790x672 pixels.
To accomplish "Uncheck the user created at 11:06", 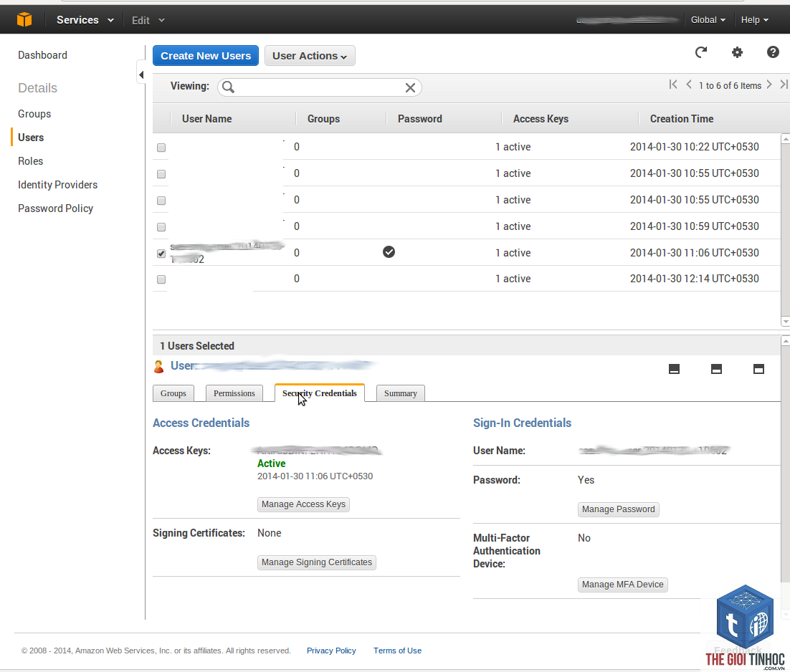I will click(x=161, y=253).
